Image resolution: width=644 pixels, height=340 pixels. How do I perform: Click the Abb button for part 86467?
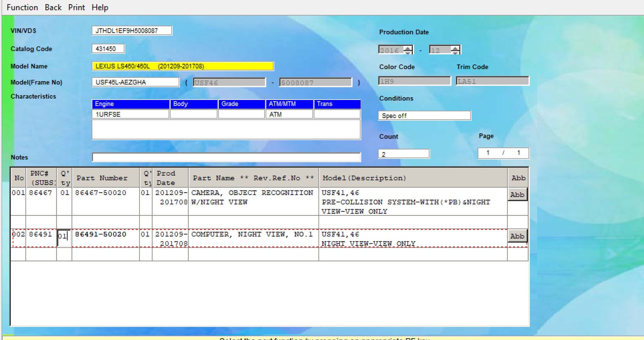click(x=517, y=195)
